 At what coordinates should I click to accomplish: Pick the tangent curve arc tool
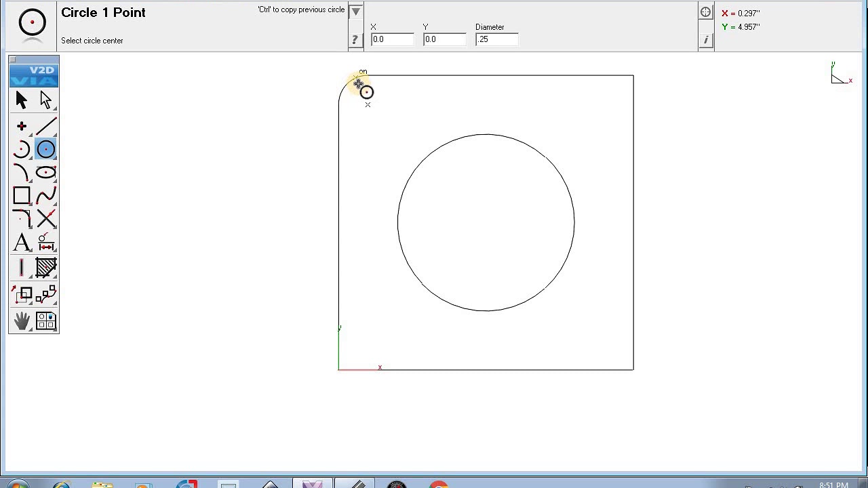coord(21,172)
